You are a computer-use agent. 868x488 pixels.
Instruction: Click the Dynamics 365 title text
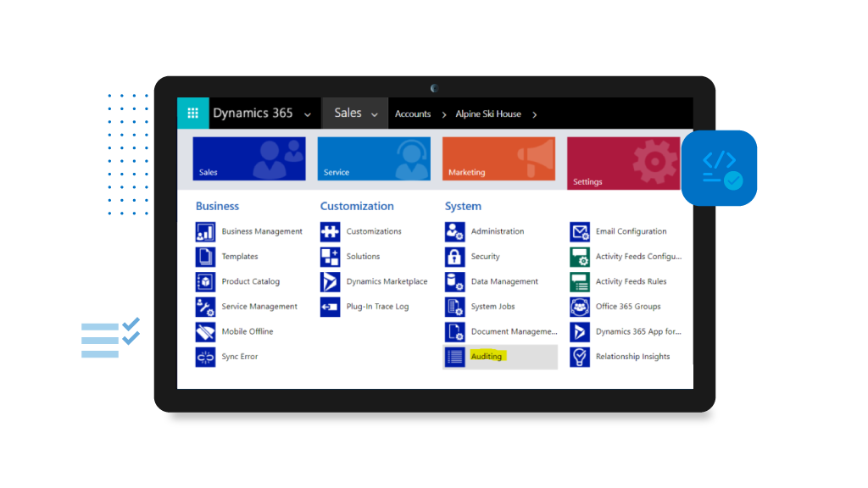click(253, 113)
